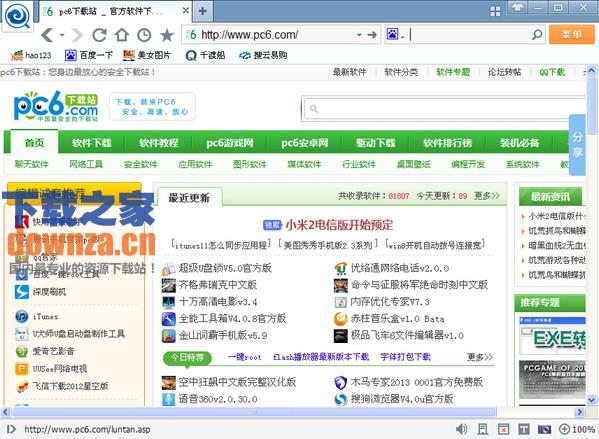
Task: Open the tab grid overview icon
Action: coord(495,11)
